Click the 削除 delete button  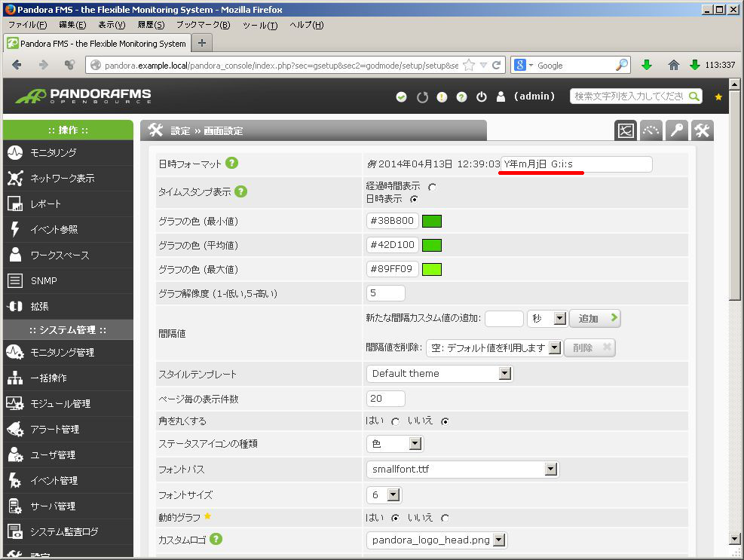[x=589, y=348]
